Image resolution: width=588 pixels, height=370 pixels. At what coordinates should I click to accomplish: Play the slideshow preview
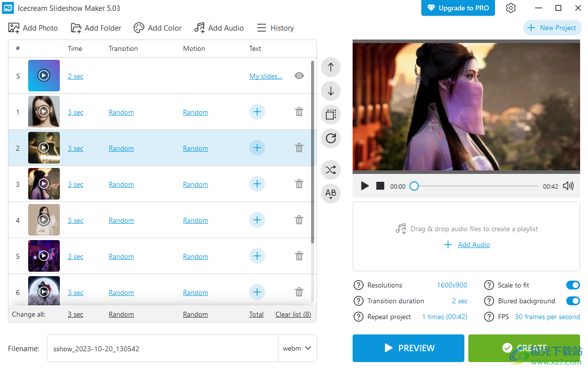pos(364,186)
